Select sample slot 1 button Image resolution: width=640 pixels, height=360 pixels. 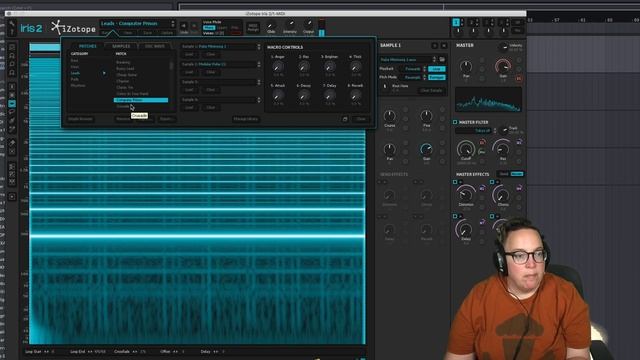pos(456,22)
